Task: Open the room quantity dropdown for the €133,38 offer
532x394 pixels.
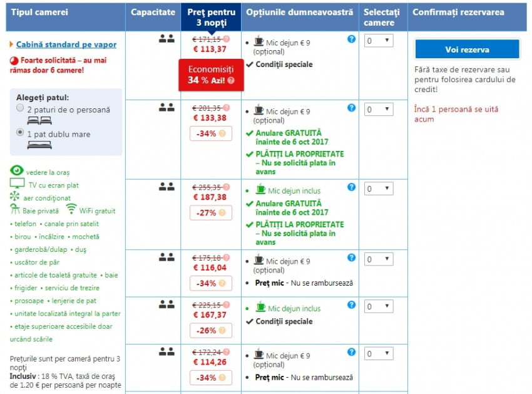Action: point(379,110)
